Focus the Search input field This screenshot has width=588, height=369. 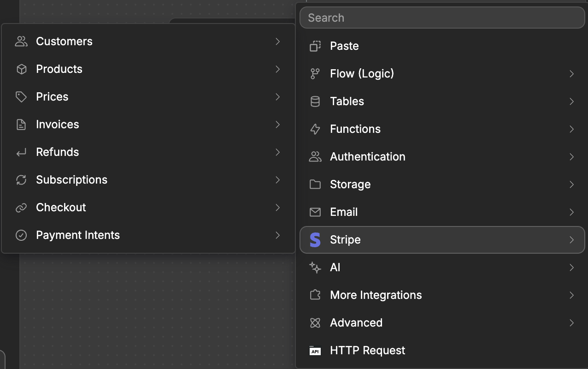click(x=442, y=18)
